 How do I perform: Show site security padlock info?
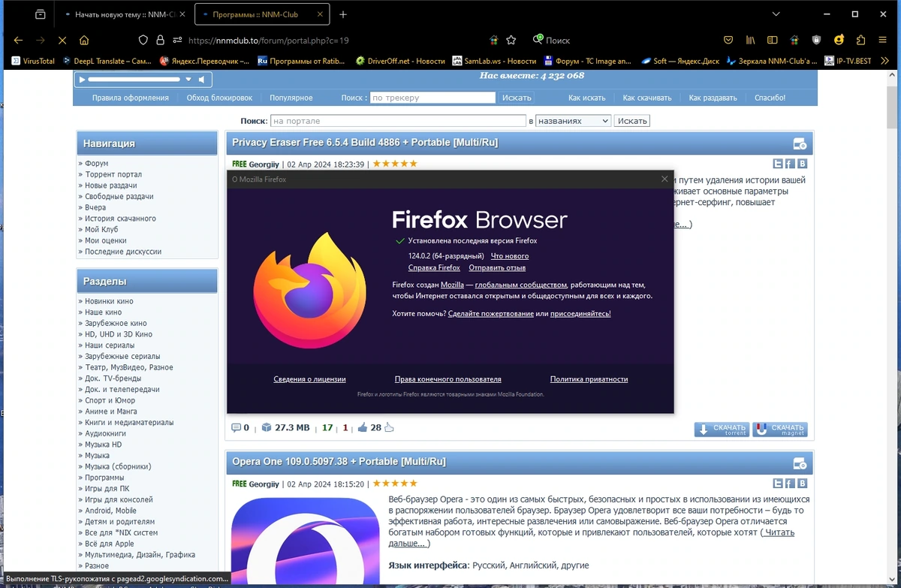[160, 41]
